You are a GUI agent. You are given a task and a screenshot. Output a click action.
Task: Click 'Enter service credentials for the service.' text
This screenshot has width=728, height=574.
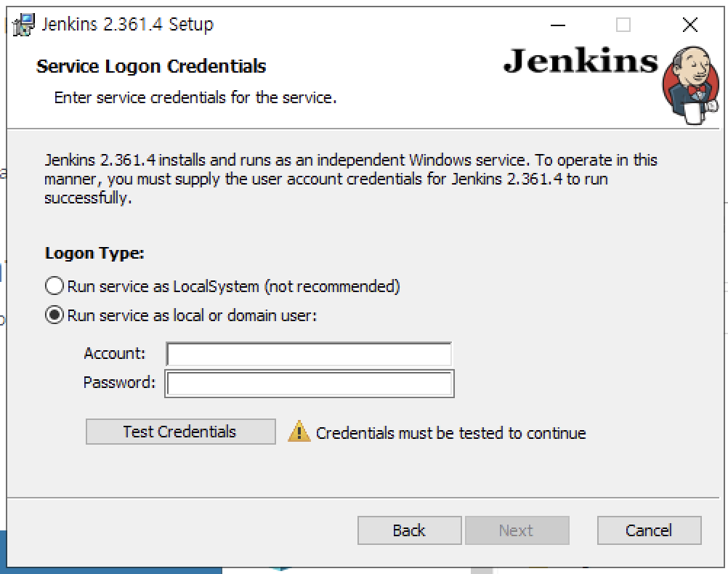tap(195, 97)
